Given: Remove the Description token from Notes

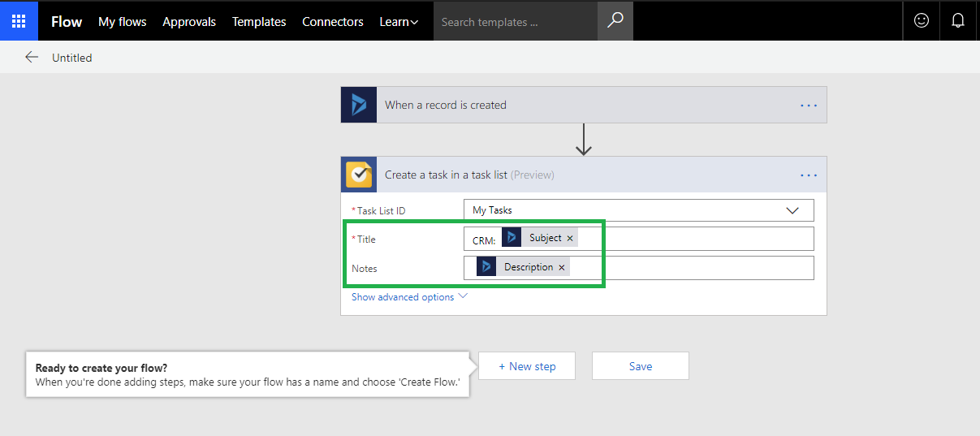Looking at the screenshot, I should tap(561, 268).
